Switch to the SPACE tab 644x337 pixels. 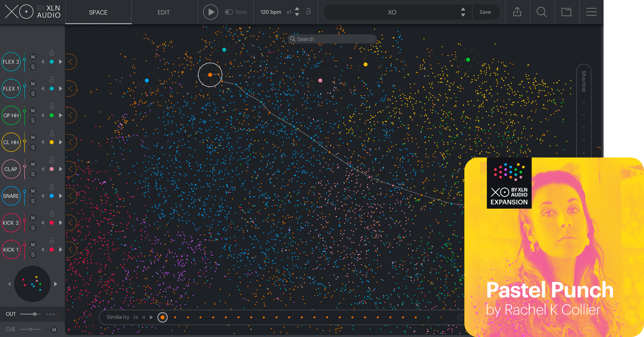click(x=98, y=12)
